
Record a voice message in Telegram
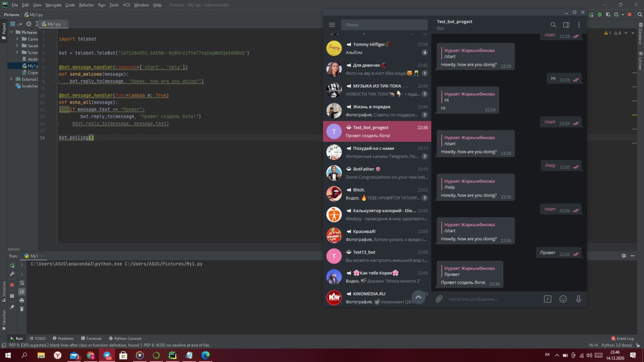tap(579, 299)
